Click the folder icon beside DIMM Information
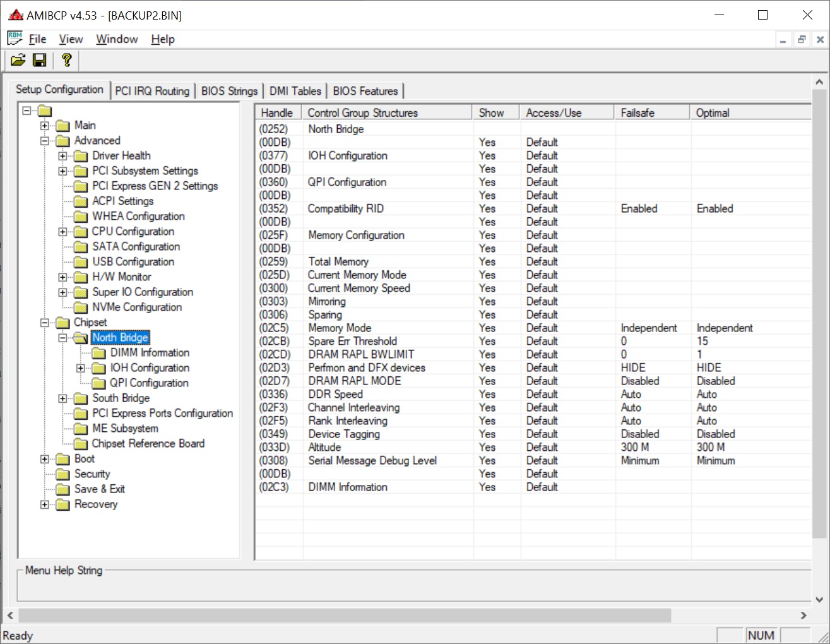Image resolution: width=830 pixels, height=644 pixels. [x=98, y=353]
